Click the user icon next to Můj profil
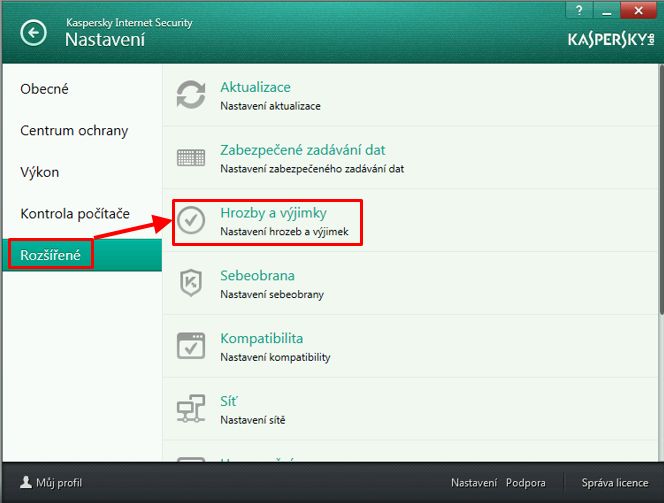 (26, 482)
